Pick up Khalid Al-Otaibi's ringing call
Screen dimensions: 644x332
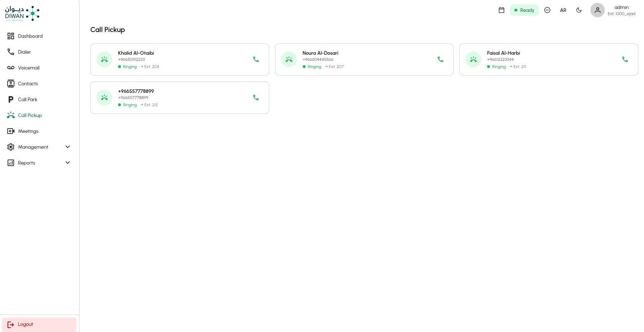tap(256, 59)
